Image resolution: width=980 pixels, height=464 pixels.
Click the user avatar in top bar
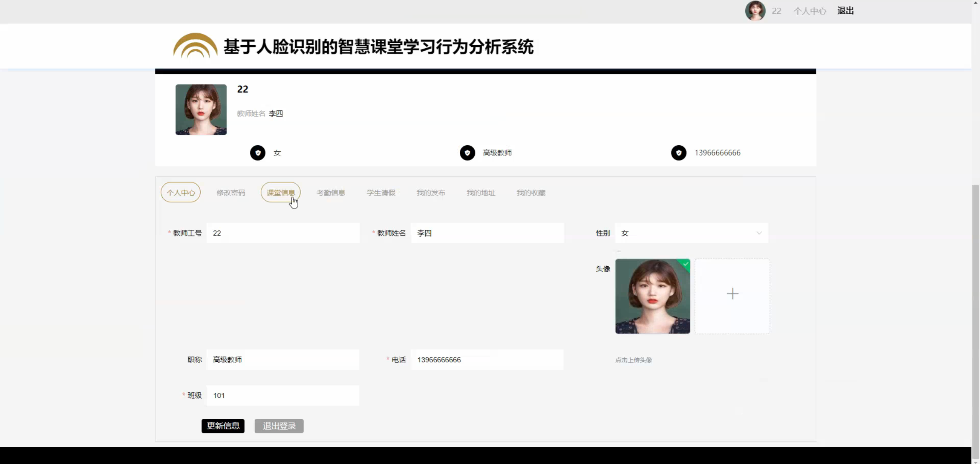[755, 11]
